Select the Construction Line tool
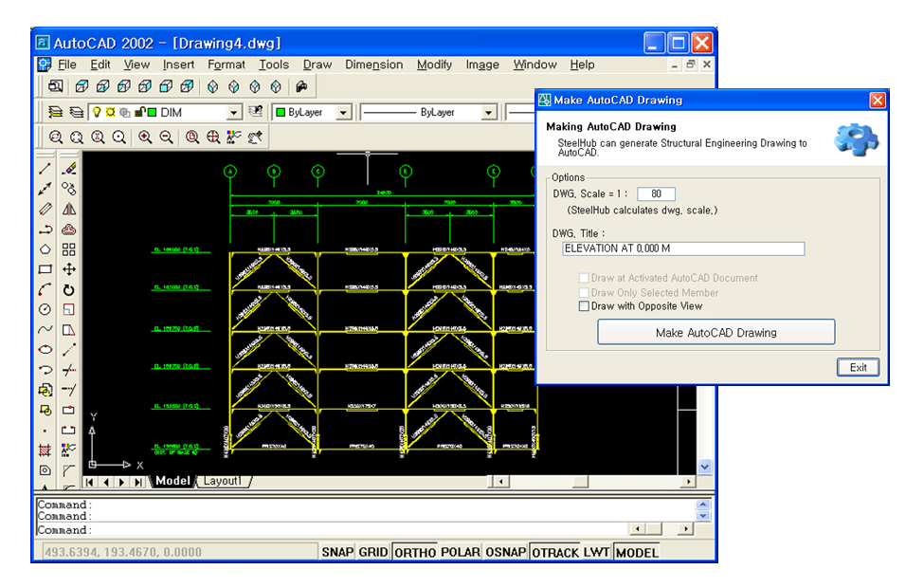Viewport: 924px width, 588px height. pyautogui.click(x=45, y=190)
